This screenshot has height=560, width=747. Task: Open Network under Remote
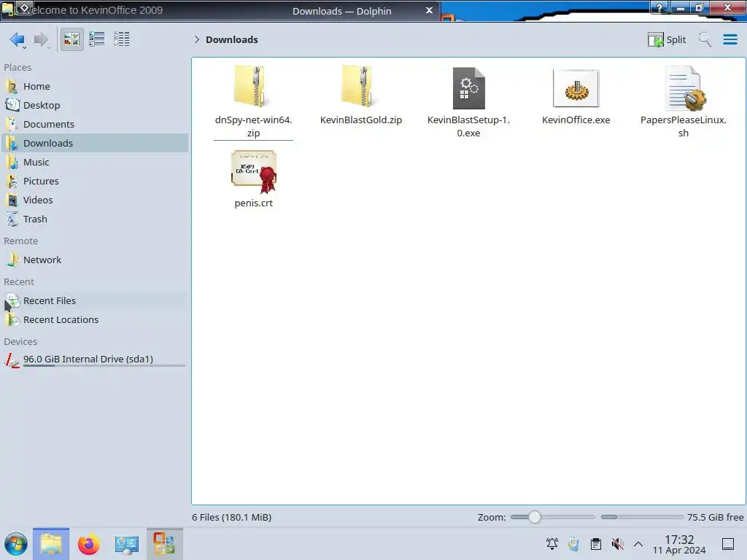click(94, 260)
